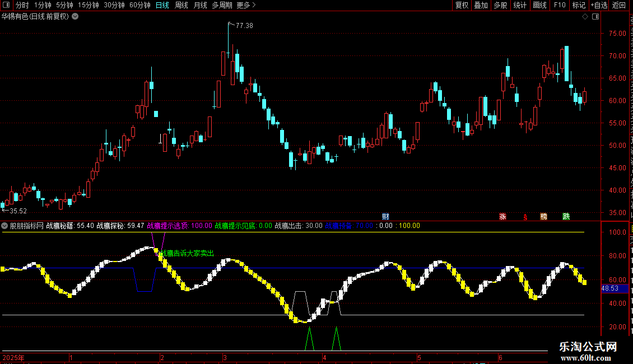This screenshot has width=633, height=364.
Task: Click the 统计 statistics button
Action: pos(519,5)
